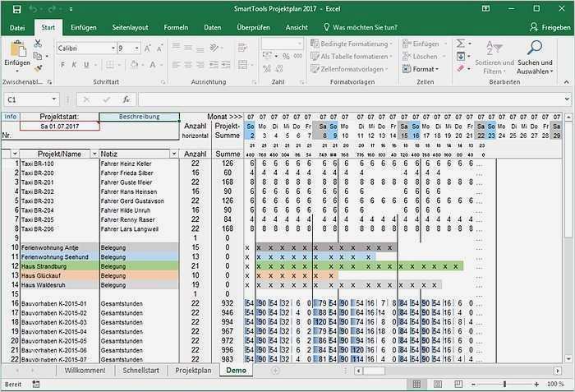
Task: Open the Datei tab
Action: [x=17, y=27]
